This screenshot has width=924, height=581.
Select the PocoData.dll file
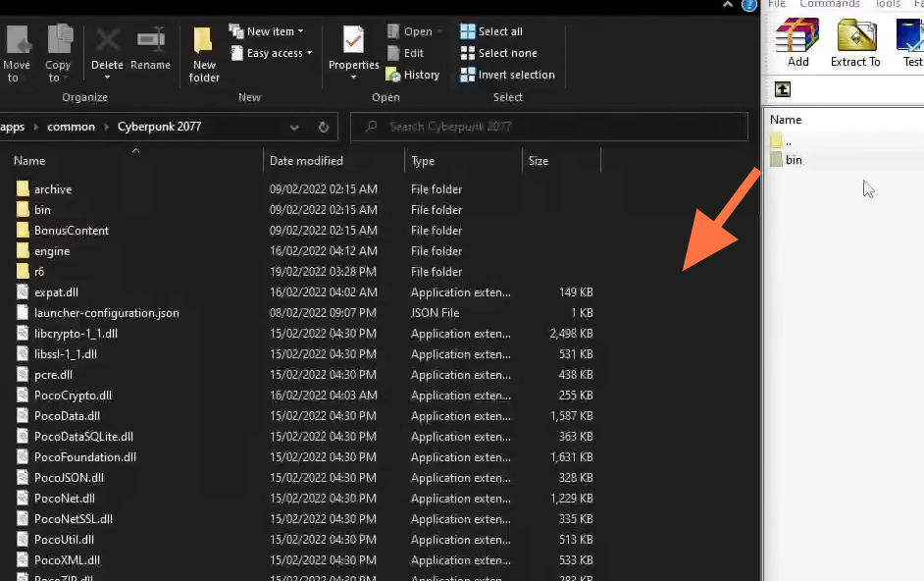(67, 416)
